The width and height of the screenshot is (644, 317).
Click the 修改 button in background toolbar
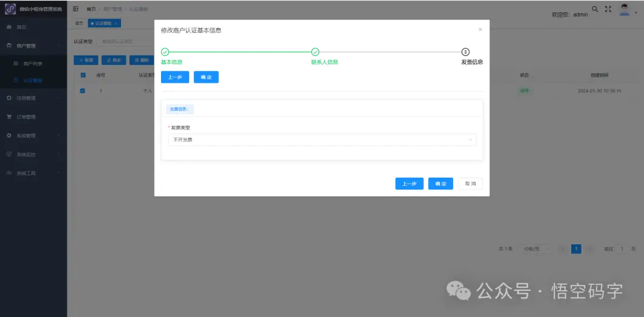114,60
